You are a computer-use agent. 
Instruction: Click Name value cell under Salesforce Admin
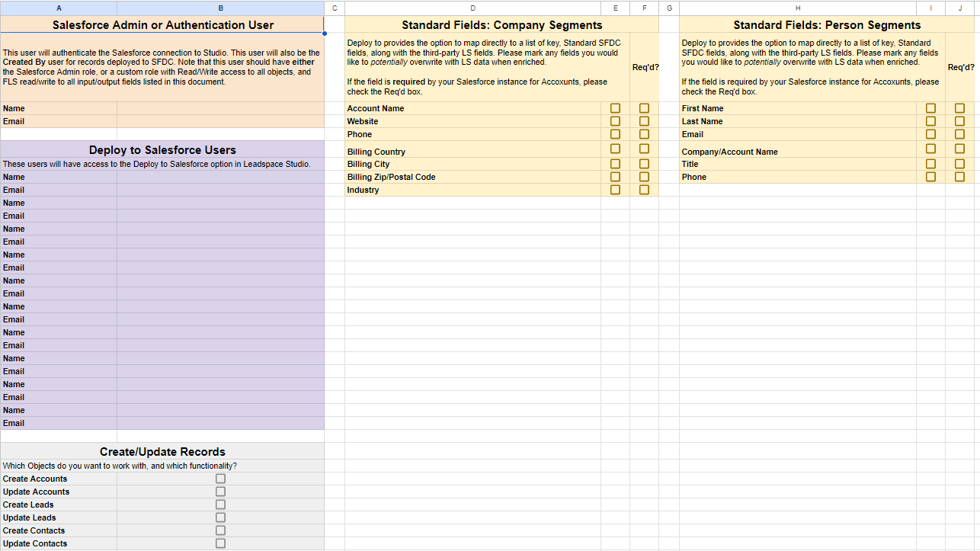click(220, 108)
